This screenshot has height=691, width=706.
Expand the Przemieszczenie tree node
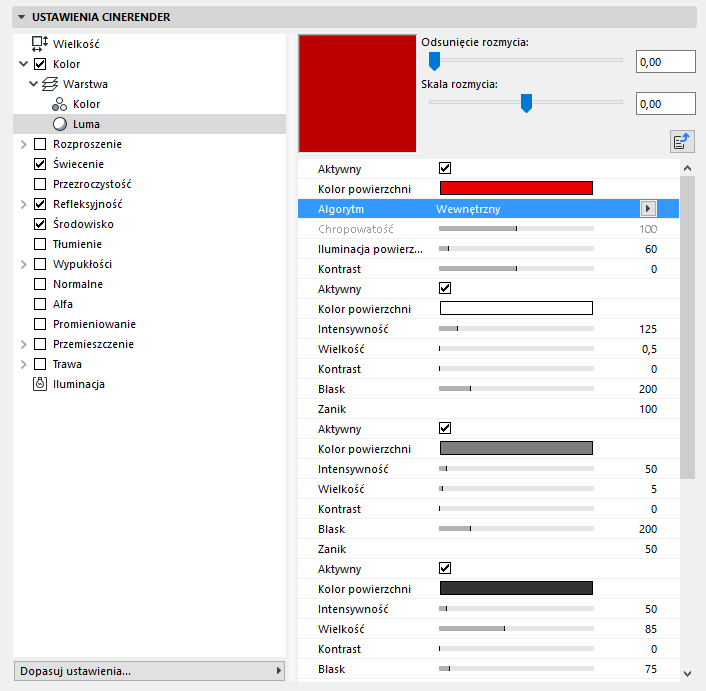(24, 344)
